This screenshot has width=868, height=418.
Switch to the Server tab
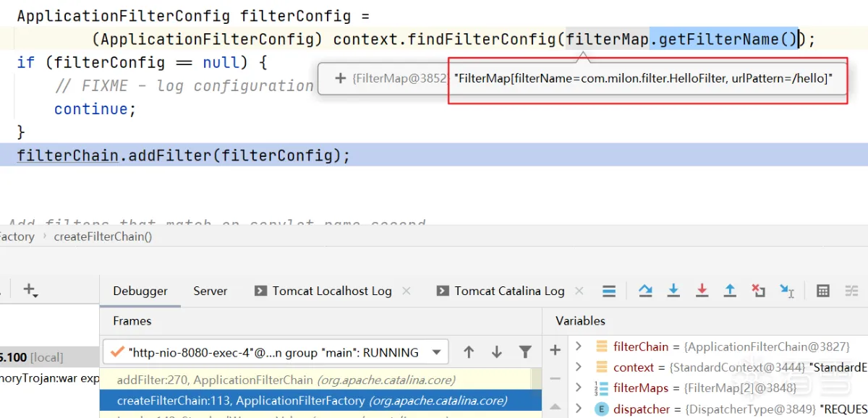[x=210, y=291]
